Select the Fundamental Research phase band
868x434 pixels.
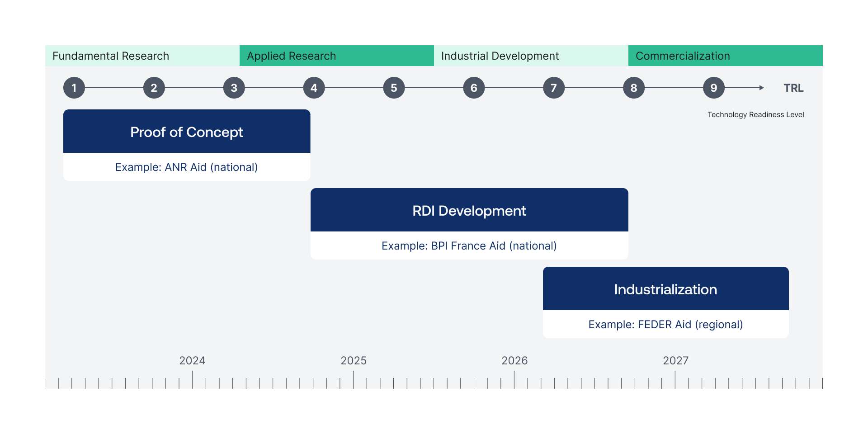coord(142,56)
